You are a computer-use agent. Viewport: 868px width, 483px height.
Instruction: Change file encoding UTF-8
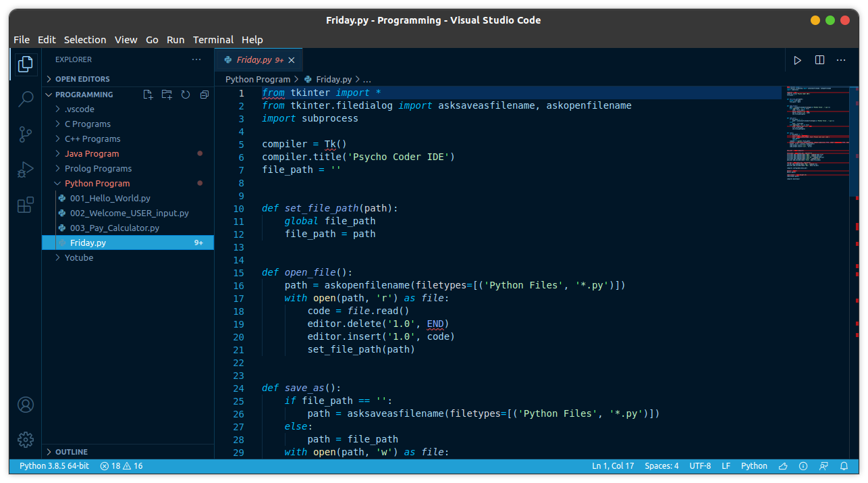pyautogui.click(x=700, y=466)
